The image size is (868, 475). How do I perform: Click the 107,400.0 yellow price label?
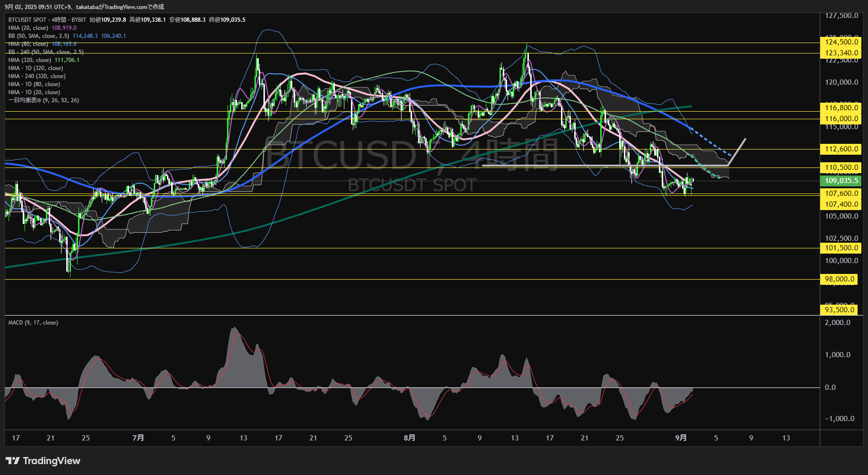click(841, 204)
